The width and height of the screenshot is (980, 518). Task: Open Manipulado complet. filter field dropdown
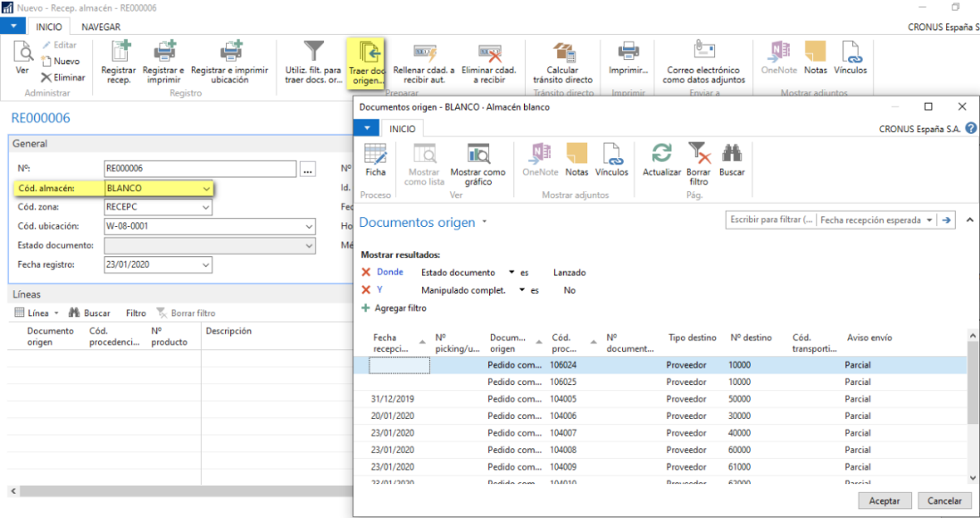522,289
